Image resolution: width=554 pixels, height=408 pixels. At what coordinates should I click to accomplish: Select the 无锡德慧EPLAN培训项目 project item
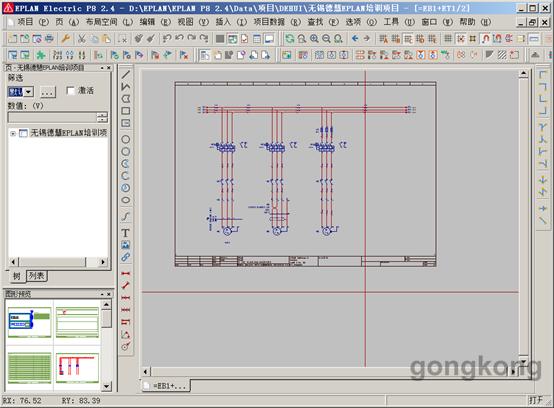(69, 133)
